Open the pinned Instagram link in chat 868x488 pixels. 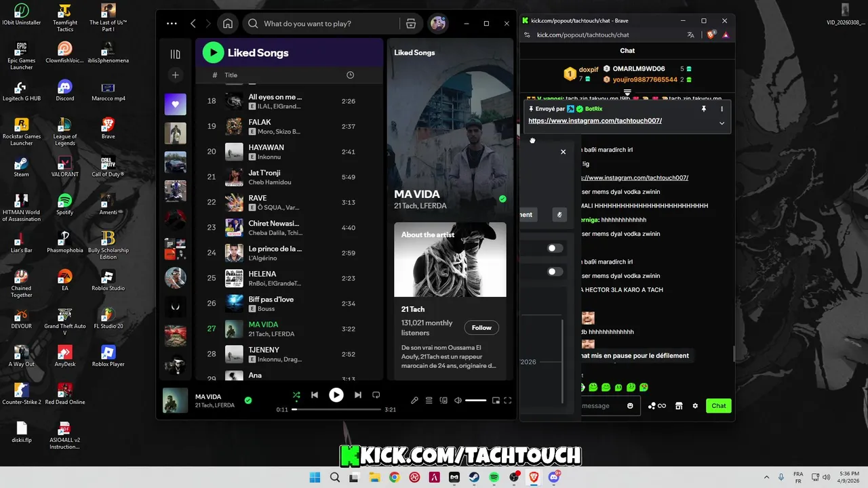(595, 121)
